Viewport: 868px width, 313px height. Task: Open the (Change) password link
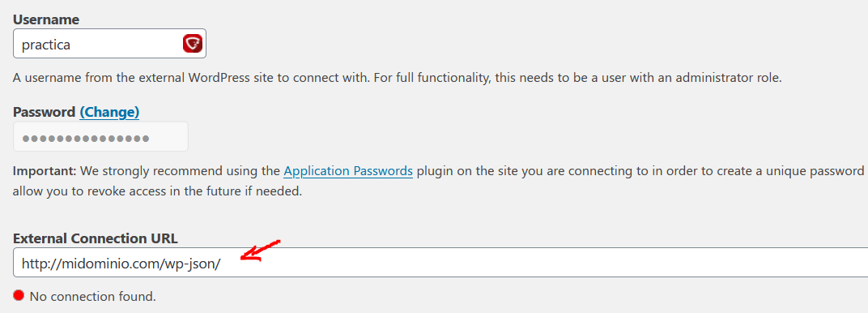109,112
